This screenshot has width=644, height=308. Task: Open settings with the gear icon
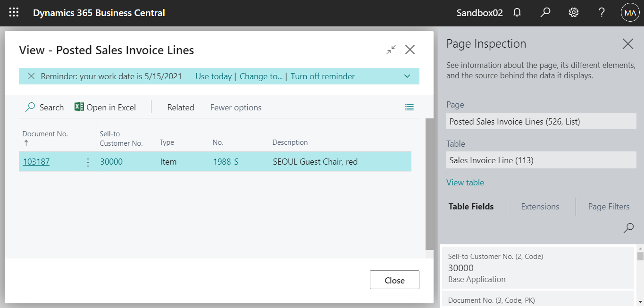click(x=573, y=12)
